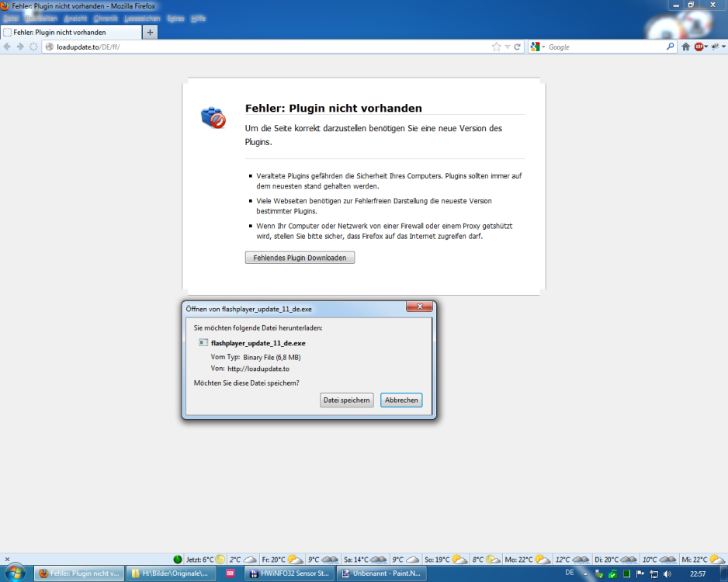The height and width of the screenshot is (582, 728).
Task: Go to the Firefox home page icon
Action: pyautogui.click(x=686, y=47)
